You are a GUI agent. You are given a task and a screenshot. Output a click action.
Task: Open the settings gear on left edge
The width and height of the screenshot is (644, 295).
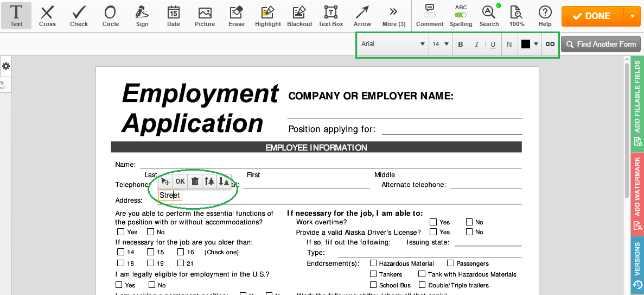6,66
